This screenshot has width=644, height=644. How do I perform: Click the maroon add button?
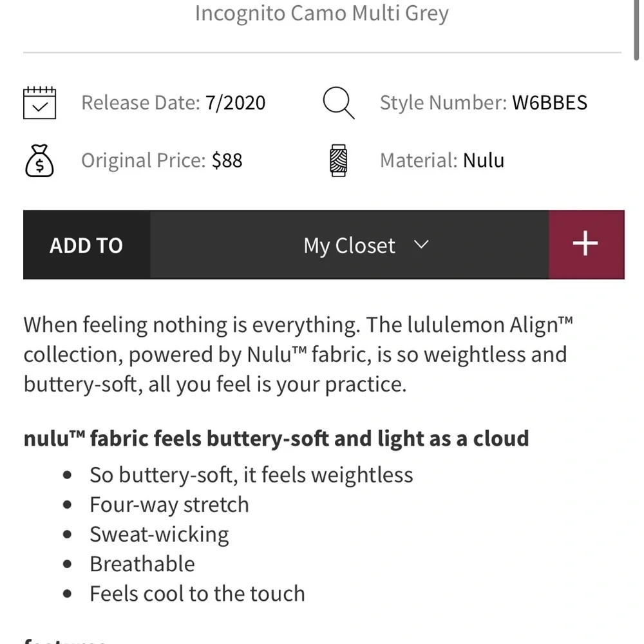pos(587,245)
